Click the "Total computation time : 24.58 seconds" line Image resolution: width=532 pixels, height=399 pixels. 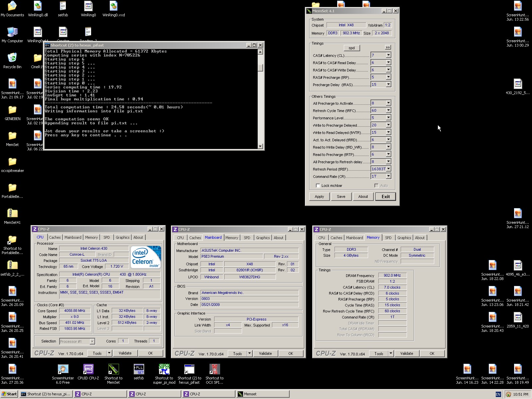(114, 107)
